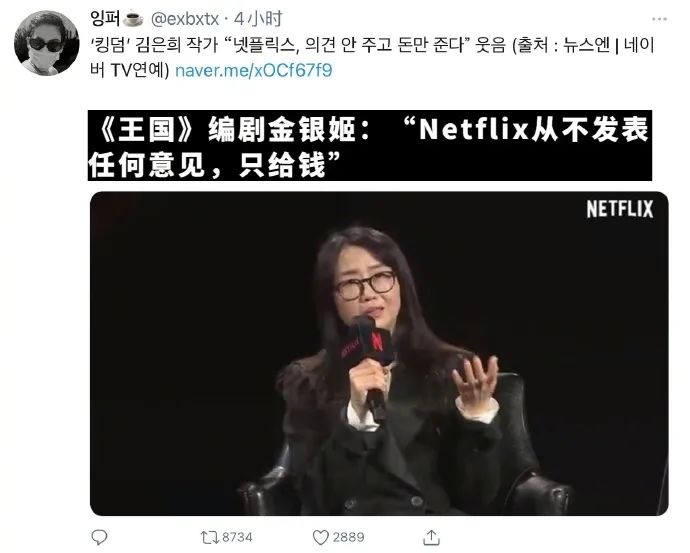Open the @exbxtx handle profile
690x553 pixels.
pos(185,19)
